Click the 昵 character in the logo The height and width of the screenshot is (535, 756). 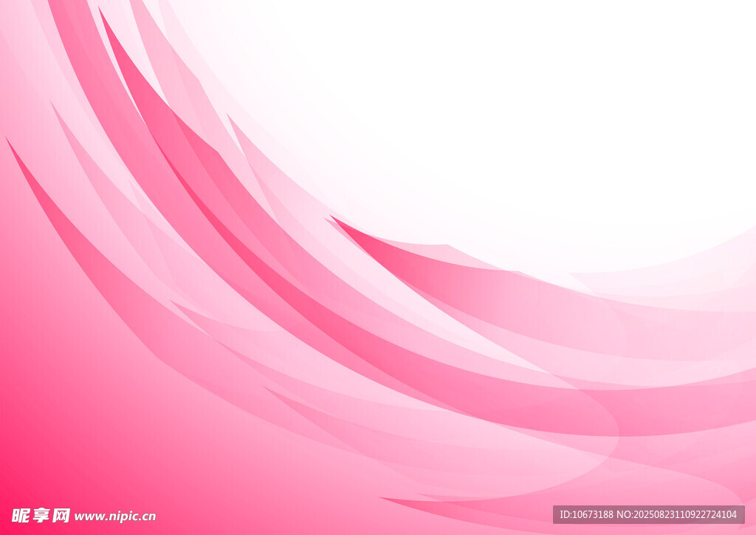tap(21, 515)
